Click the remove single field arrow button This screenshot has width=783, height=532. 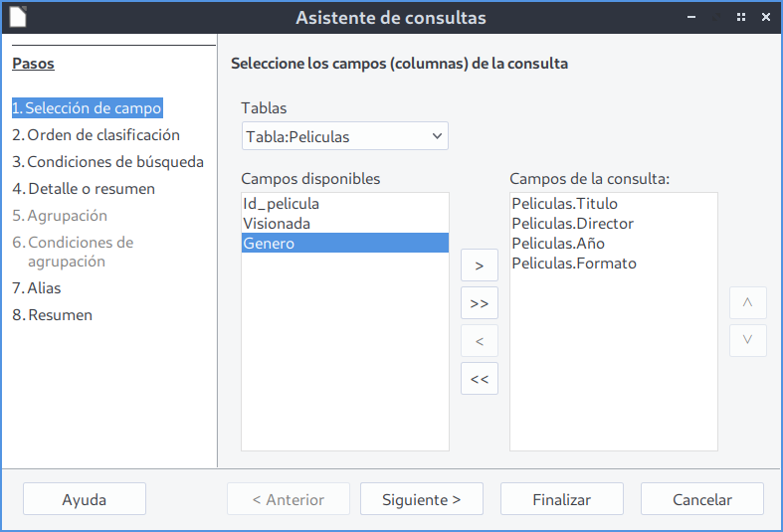coord(480,341)
